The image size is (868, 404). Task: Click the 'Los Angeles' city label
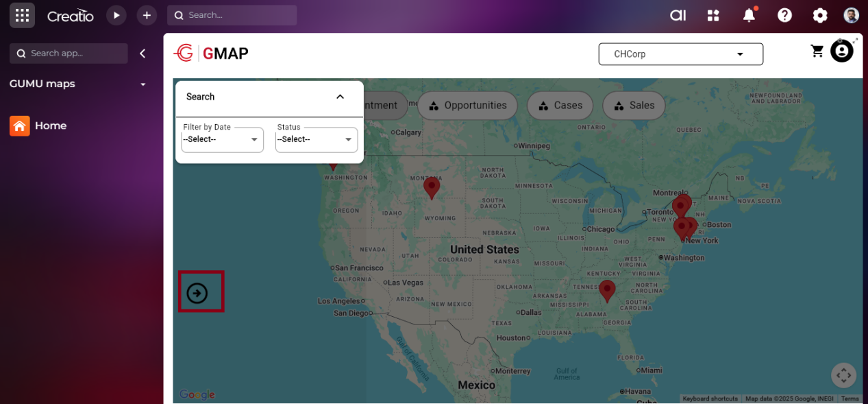point(339,301)
